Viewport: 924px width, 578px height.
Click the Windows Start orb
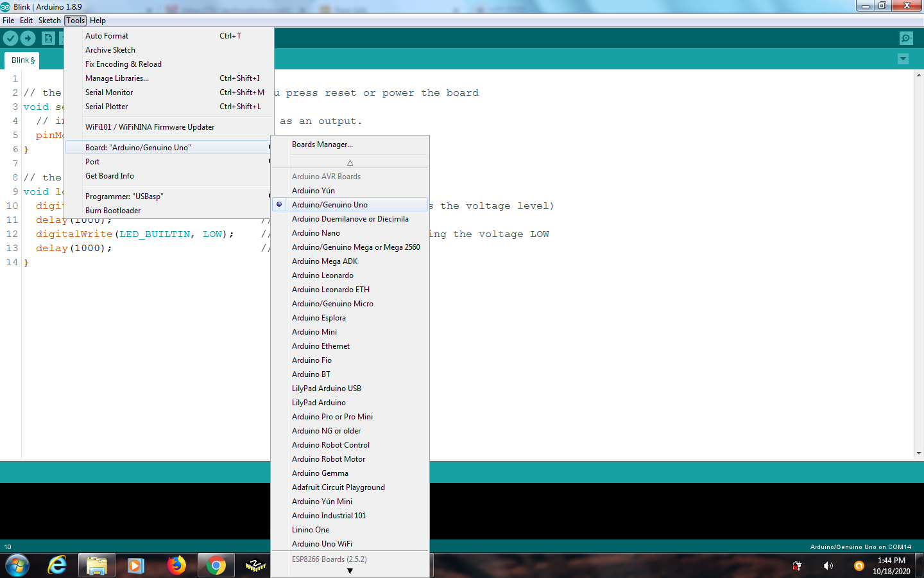17,565
